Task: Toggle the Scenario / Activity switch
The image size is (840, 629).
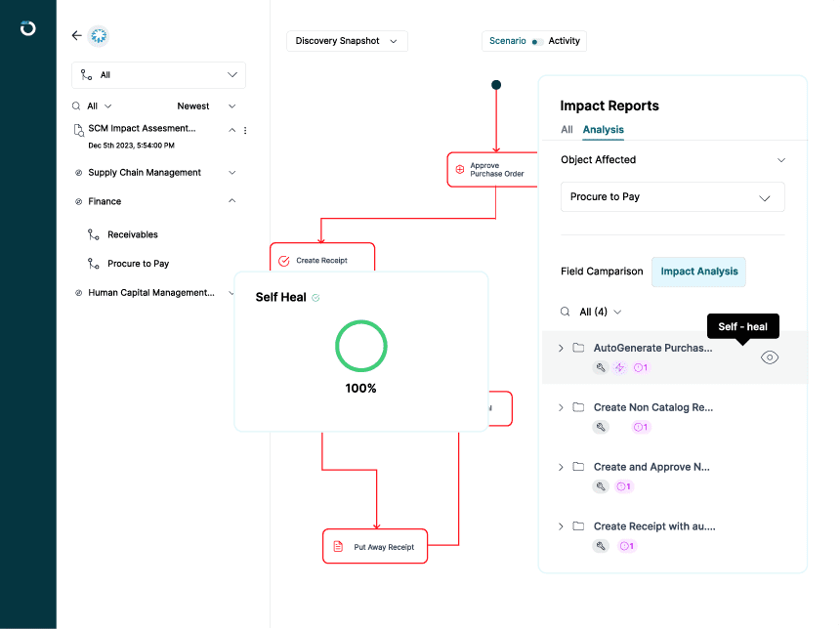Action: [x=537, y=41]
